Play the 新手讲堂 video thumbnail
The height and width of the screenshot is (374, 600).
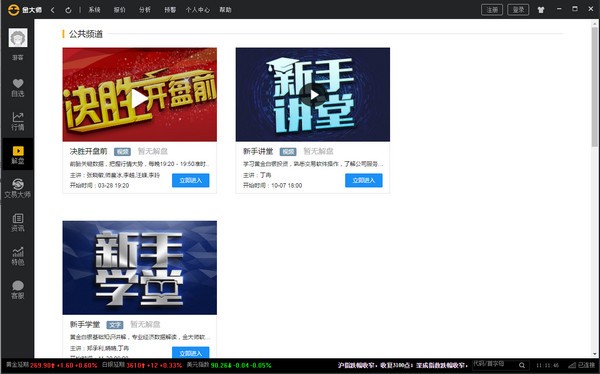[313, 95]
